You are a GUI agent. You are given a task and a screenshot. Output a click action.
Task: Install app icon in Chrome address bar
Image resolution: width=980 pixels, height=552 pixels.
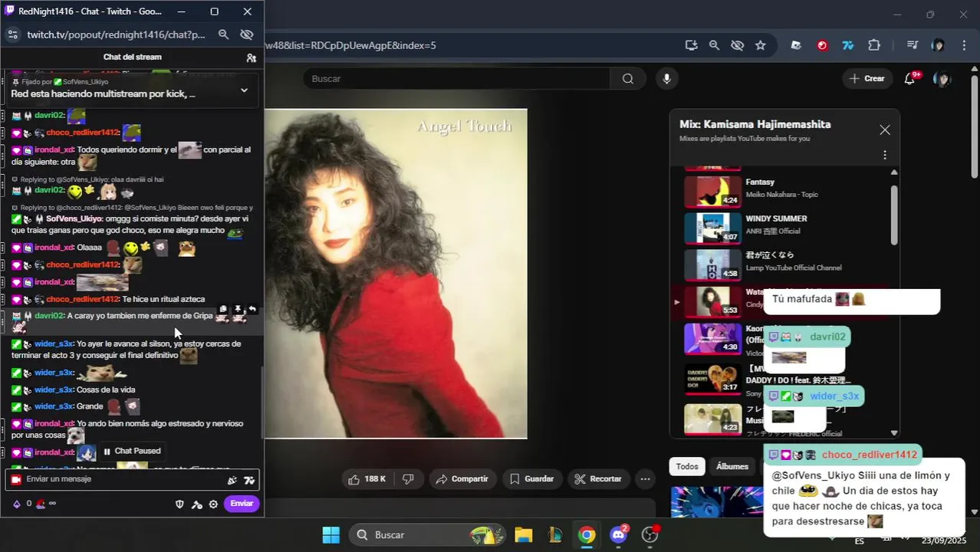click(x=691, y=45)
